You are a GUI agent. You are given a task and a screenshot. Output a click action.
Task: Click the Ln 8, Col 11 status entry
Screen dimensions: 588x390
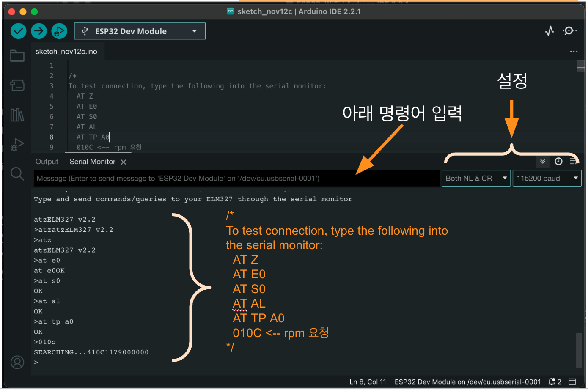click(x=368, y=382)
